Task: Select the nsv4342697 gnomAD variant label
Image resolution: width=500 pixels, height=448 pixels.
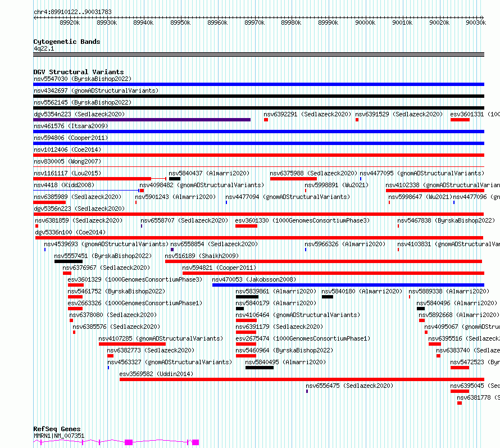Action: (x=96, y=90)
